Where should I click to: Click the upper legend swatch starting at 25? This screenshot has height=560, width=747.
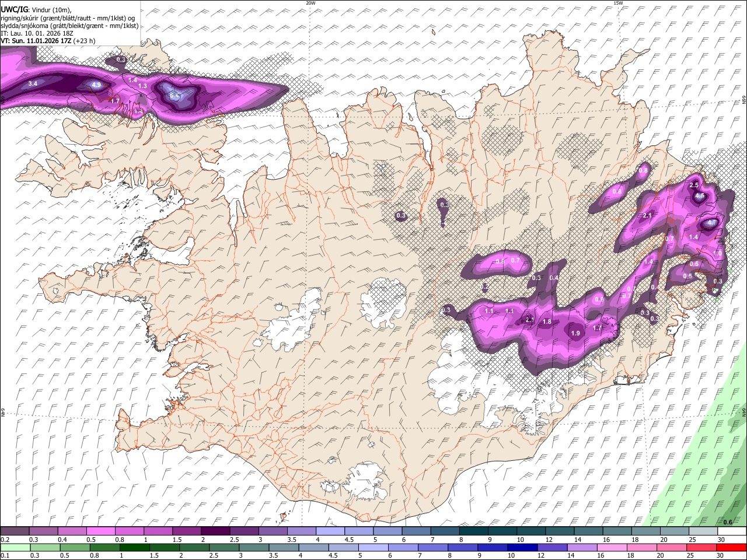704,531
